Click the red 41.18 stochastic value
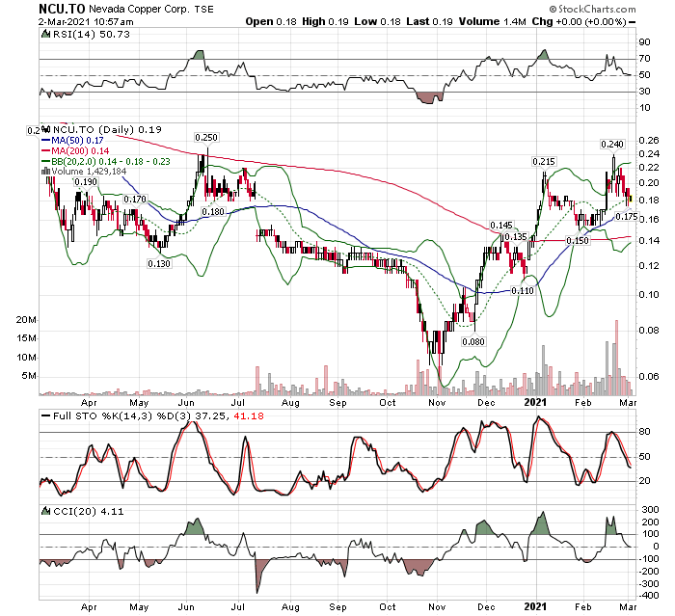Viewport: 675px width, 616px height. pyautogui.click(x=249, y=416)
